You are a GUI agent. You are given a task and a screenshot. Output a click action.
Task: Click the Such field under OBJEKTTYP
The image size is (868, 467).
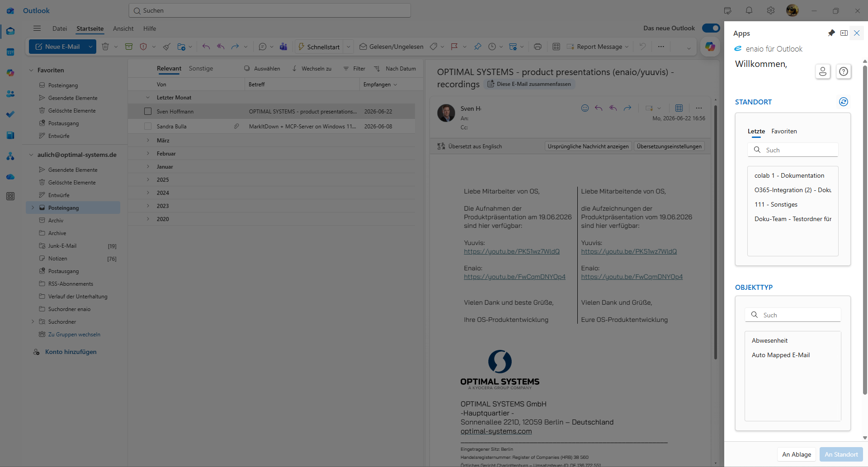pyautogui.click(x=793, y=315)
